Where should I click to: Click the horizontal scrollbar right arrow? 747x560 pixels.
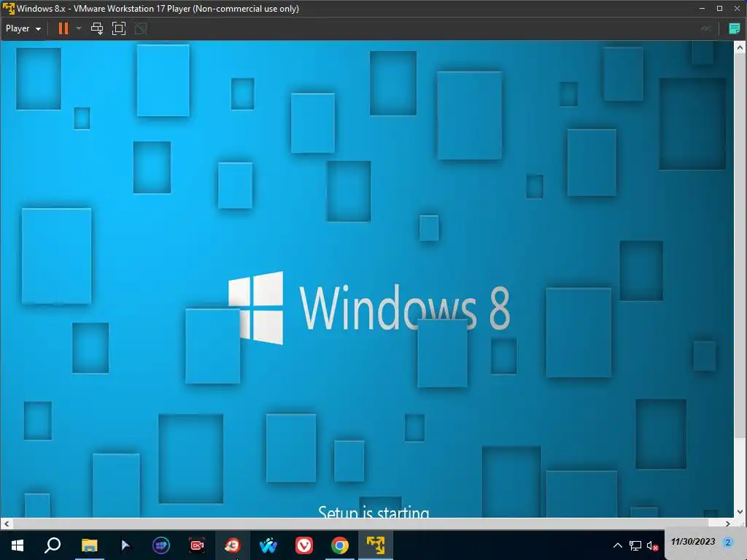(x=728, y=524)
